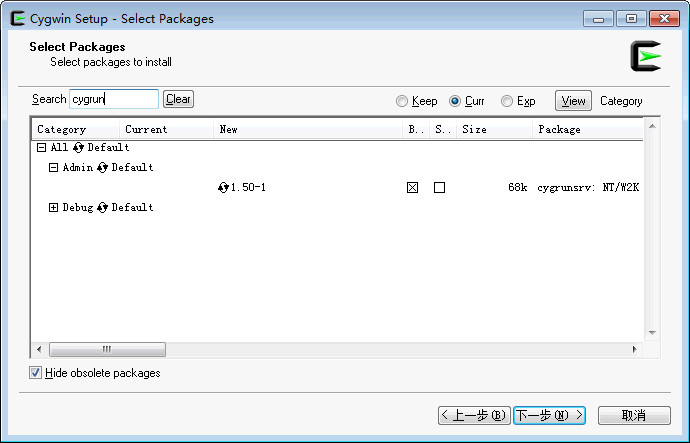Click the S.. column header
Viewport: 690px width, 443px height.
[443, 129]
